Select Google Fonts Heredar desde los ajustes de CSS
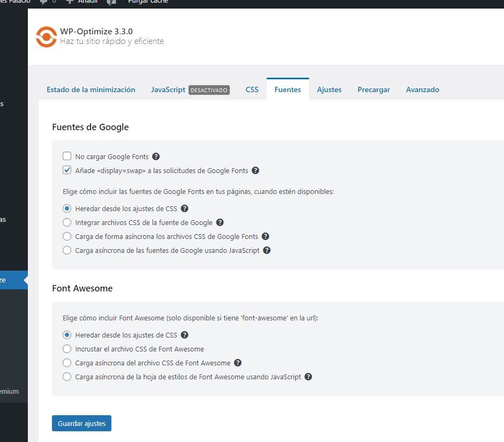 coord(67,208)
